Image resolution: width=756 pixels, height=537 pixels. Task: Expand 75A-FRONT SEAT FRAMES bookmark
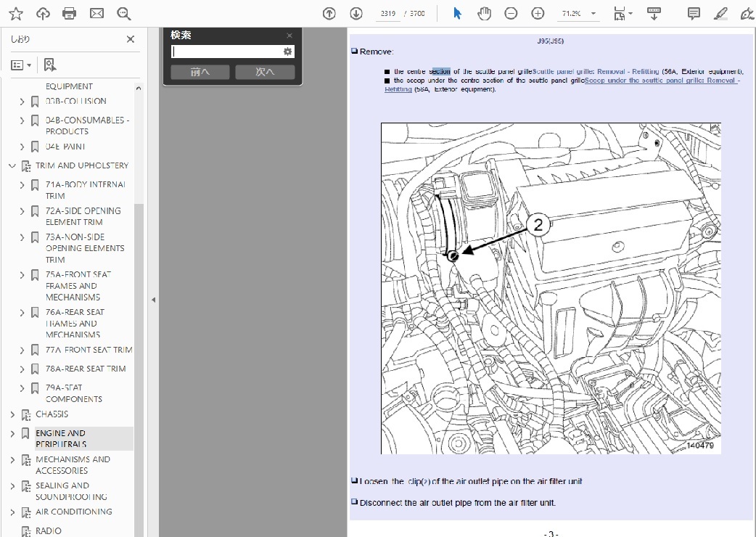pyautogui.click(x=22, y=275)
